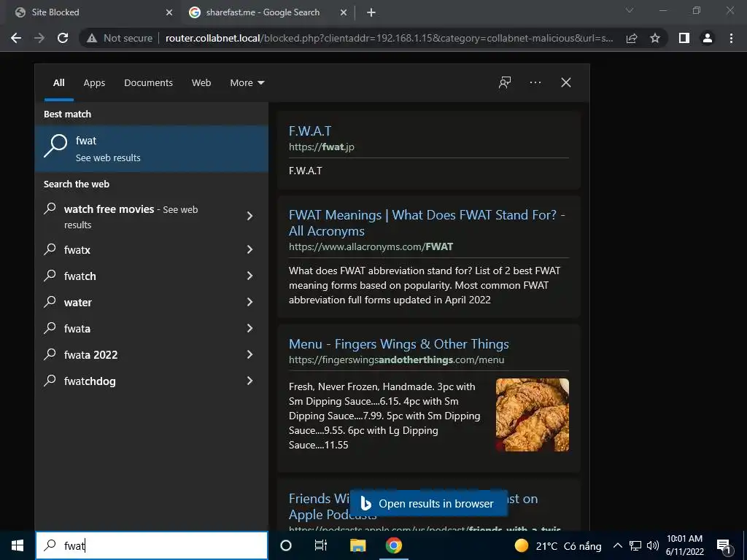Open clock showing 10:01 AM
The height and width of the screenshot is (560, 747).
[684, 545]
